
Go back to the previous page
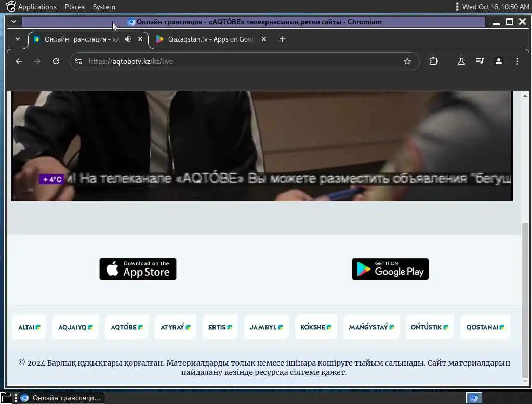click(x=19, y=61)
